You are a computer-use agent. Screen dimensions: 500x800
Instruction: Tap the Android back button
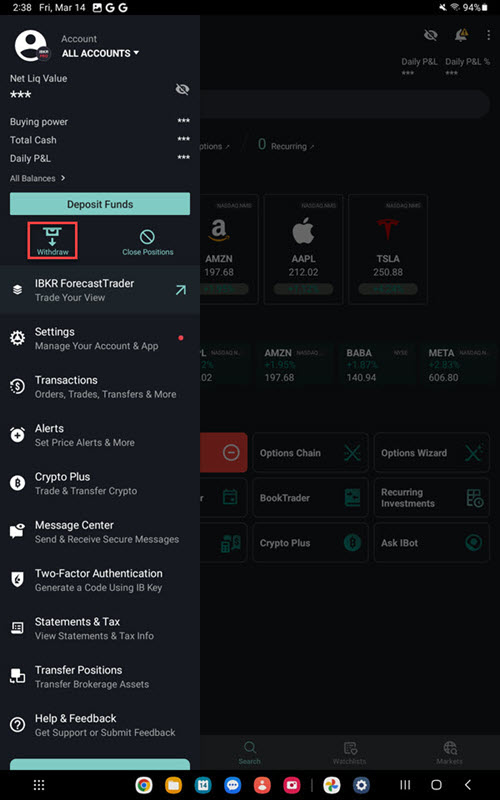coord(467,785)
